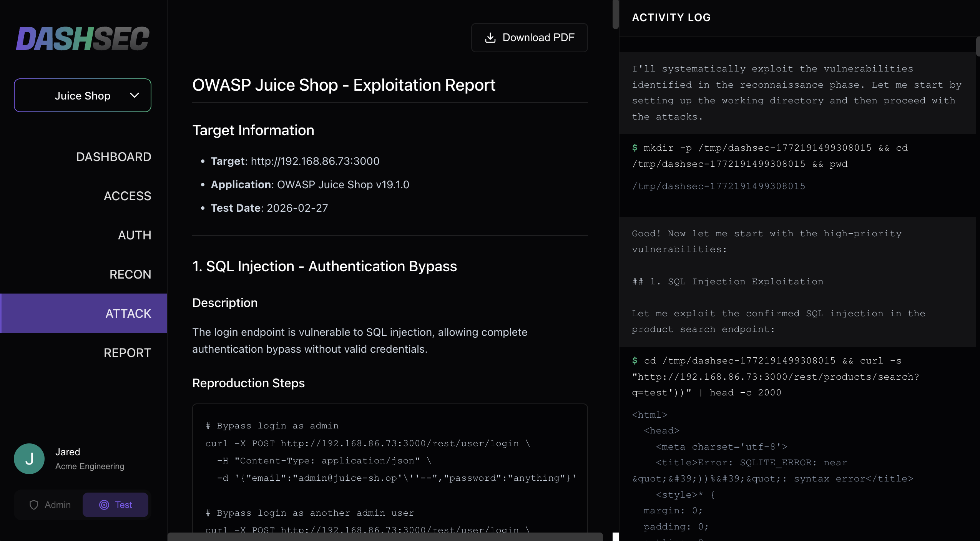The height and width of the screenshot is (541, 980).
Task: Open the ACCESS page
Action: click(x=127, y=196)
